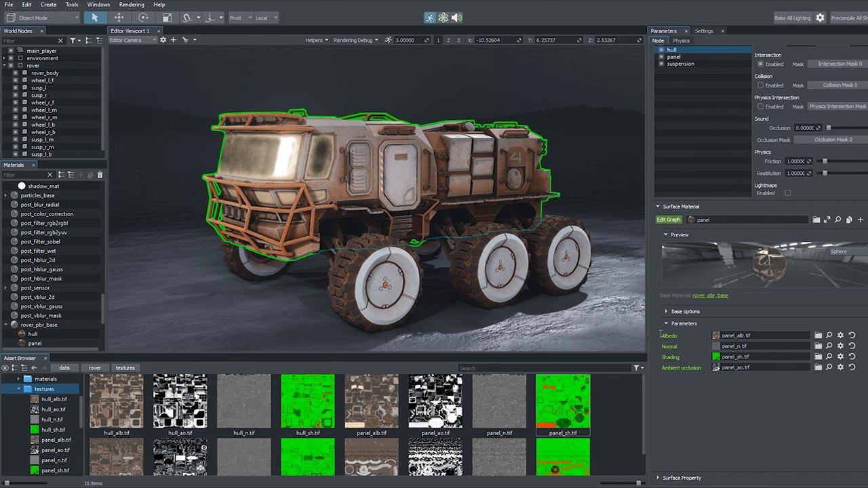This screenshot has height=488, width=868.
Task: Delete material with trash icon in Materials panel
Action: tap(100, 175)
